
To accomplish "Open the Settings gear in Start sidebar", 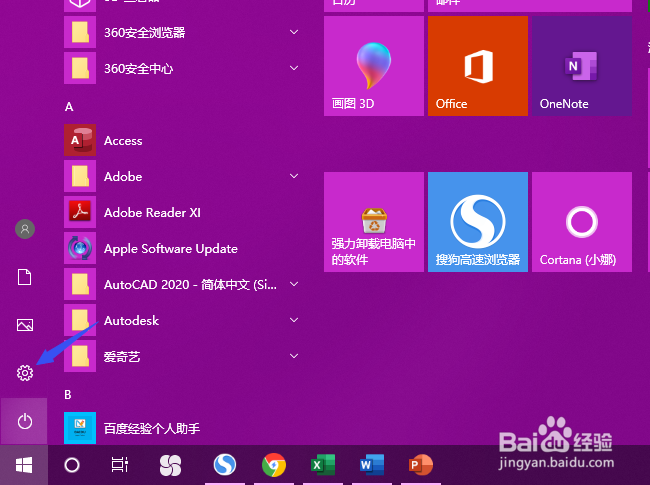I will 25,373.
